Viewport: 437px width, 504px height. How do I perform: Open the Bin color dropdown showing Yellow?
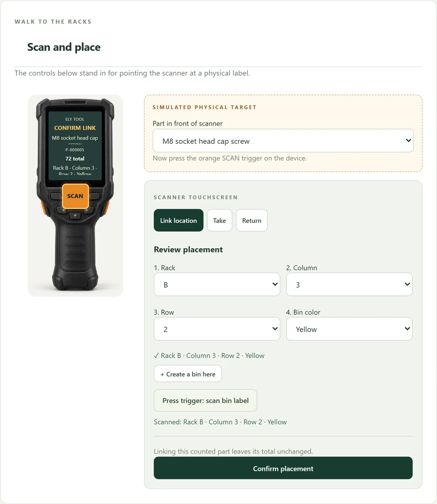(x=349, y=329)
